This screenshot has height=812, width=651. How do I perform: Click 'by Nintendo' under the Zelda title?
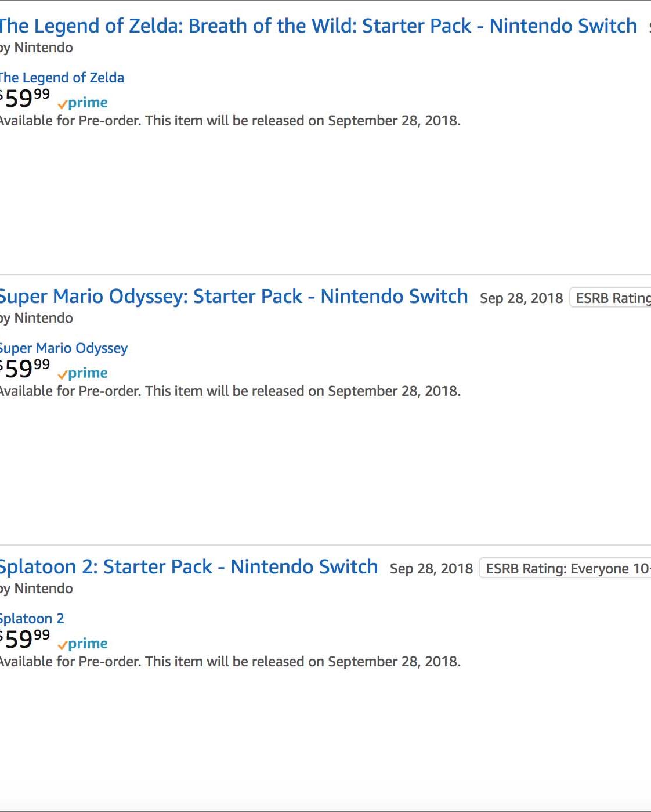37,48
